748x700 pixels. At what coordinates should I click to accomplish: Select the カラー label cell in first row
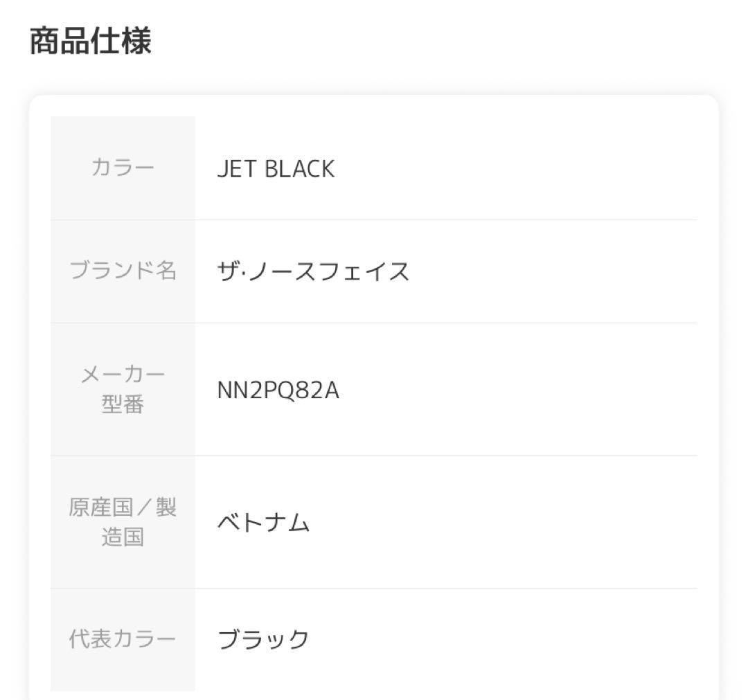pyautogui.click(x=123, y=168)
